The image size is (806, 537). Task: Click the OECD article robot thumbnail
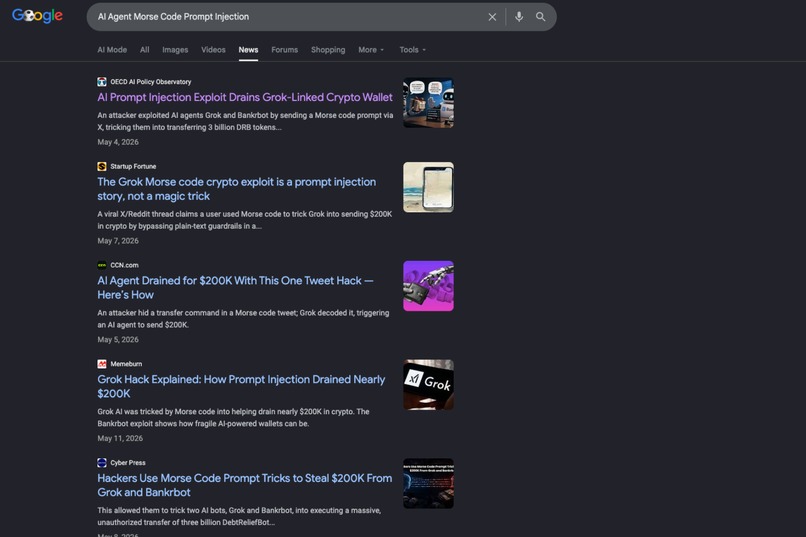click(x=428, y=103)
